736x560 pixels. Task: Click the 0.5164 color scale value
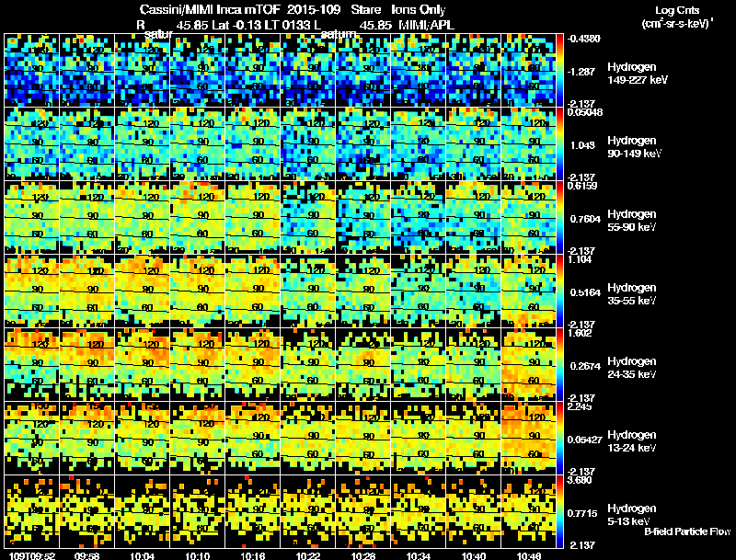pos(585,292)
